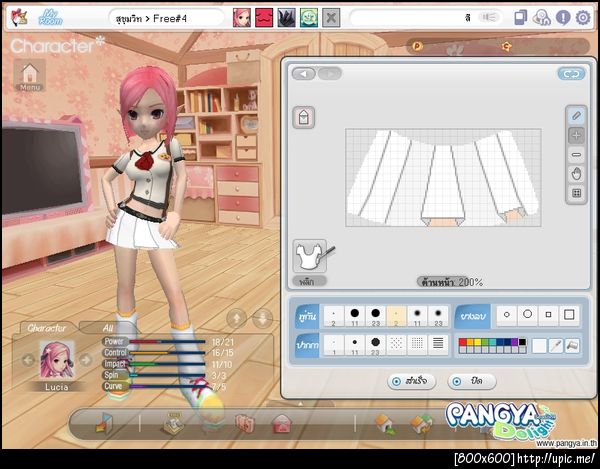The width and height of the screenshot is (600, 469).
Task: Open the phone/device icon in top bar
Action: (x=520, y=18)
